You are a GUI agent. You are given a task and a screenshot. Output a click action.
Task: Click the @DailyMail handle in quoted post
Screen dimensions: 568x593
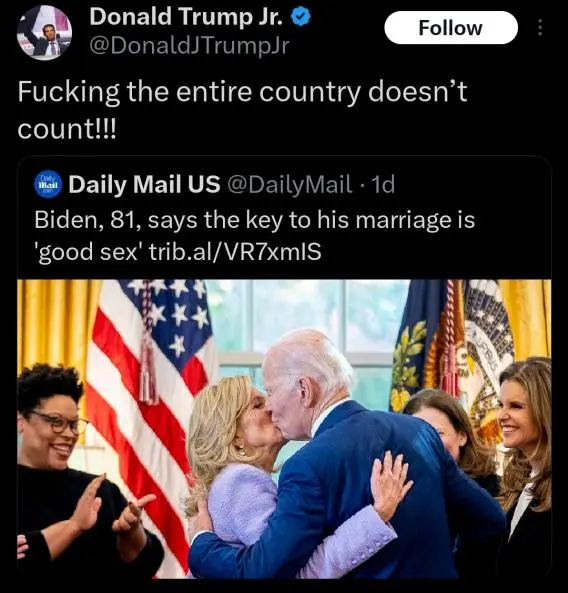coord(289,184)
